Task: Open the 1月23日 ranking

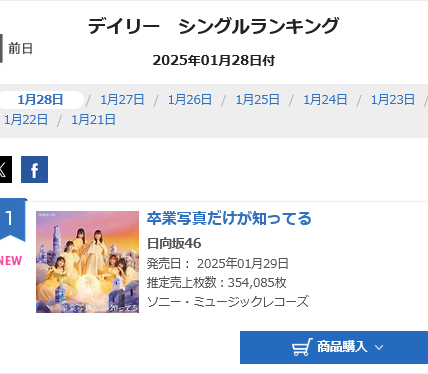Action: (x=393, y=100)
